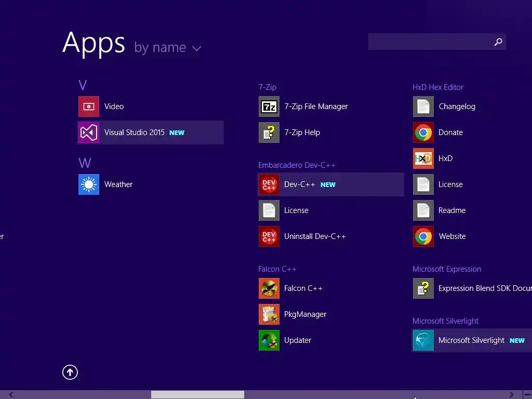This screenshot has height=399, width=532.
Task: Select the HxD Hex Editor group header
Action: tap(437, 87)
